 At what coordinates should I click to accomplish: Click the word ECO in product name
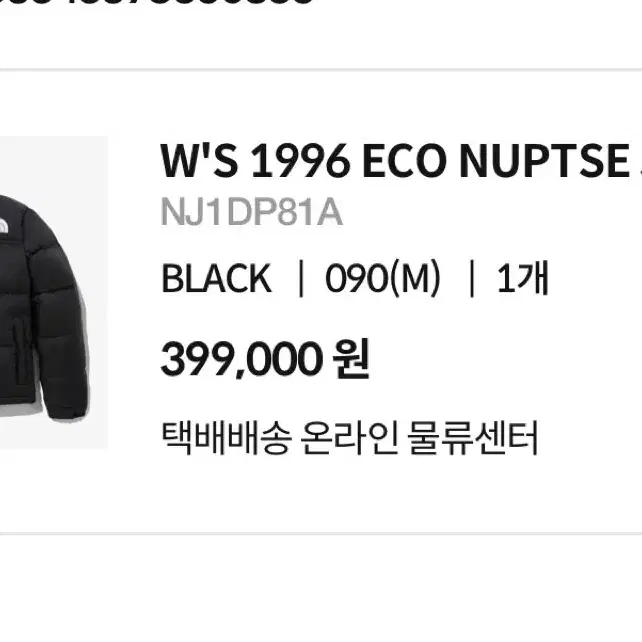pyautogui.click(x=405, y=161)
